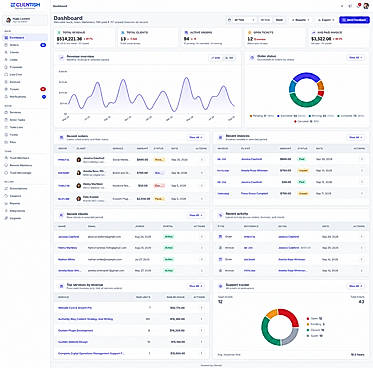
Task: Open View All in Recent clients panel
Action: pos(195,215)
